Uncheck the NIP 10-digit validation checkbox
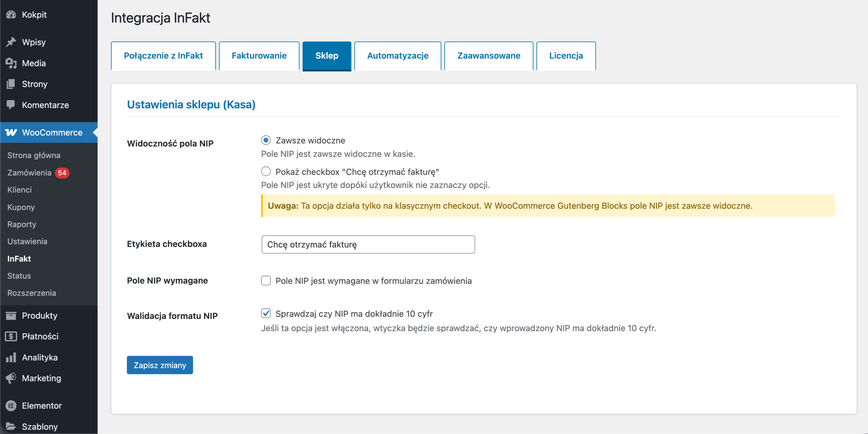Screen dimensions: 868x434 point(266,314)
